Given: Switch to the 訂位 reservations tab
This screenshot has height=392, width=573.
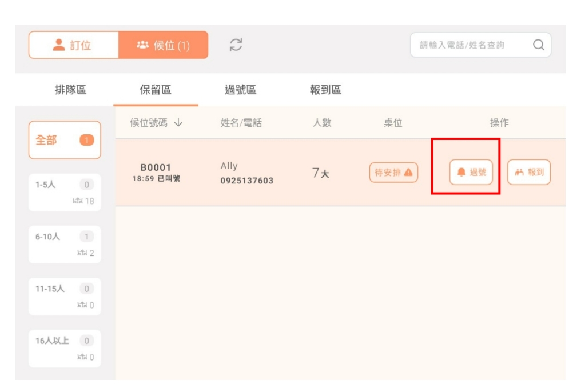Looking at the screenshot, I should click(x=73, y=45).
